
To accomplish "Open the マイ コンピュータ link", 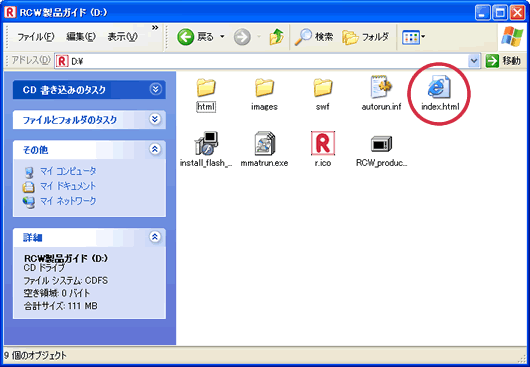I will click(68, 171).
